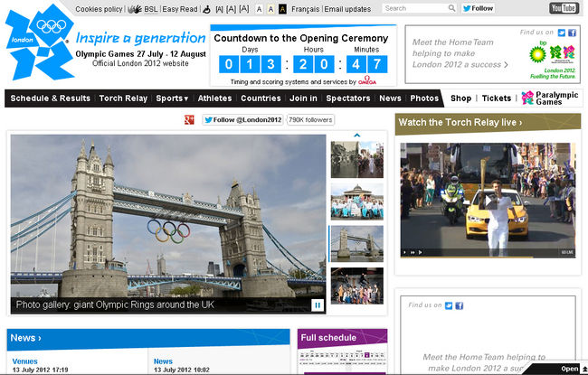Screen dimensions: 588x375
Task: Click the BSL sign language icon
Action: [x=135, y=9]
